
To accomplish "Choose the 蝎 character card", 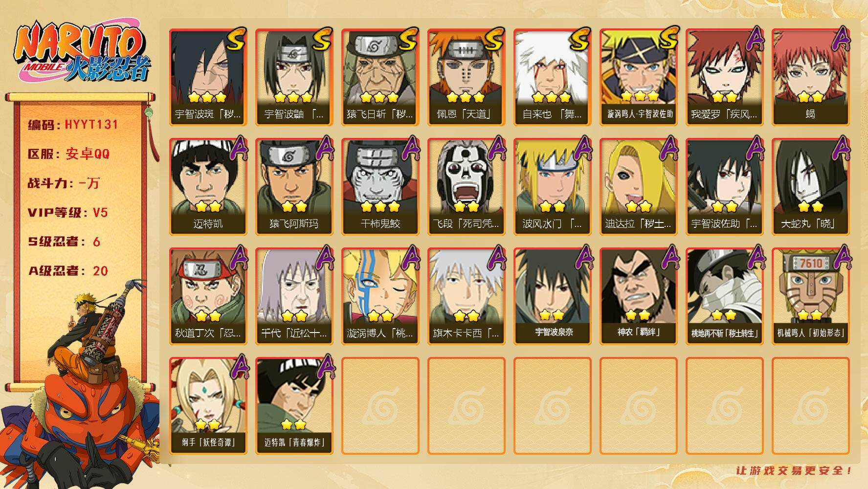I will tap(810, 77).
